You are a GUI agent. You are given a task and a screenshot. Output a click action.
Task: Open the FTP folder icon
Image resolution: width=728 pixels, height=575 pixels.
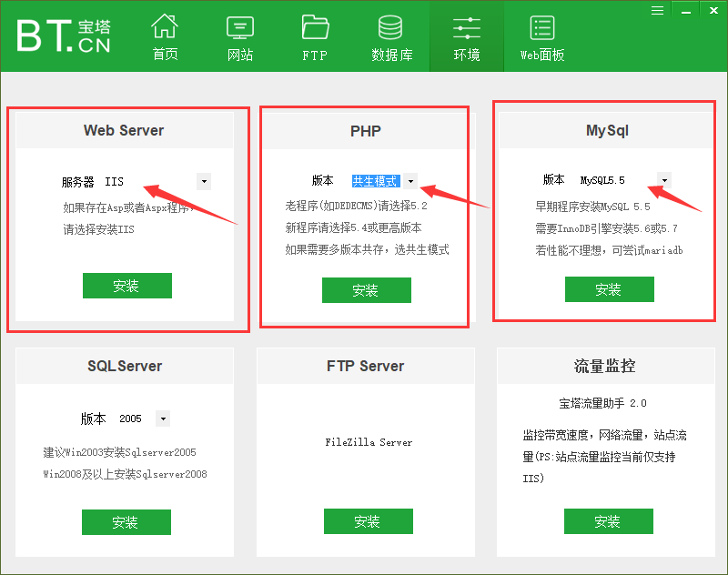click(315, 27)
